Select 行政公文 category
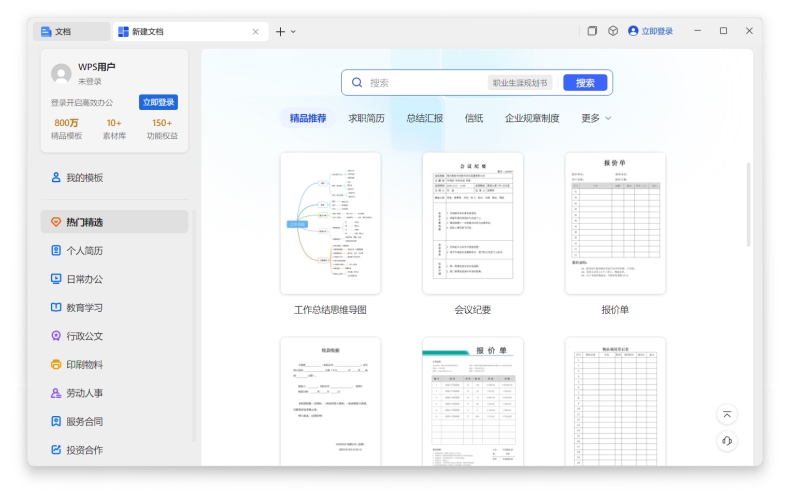 point(114,336)
